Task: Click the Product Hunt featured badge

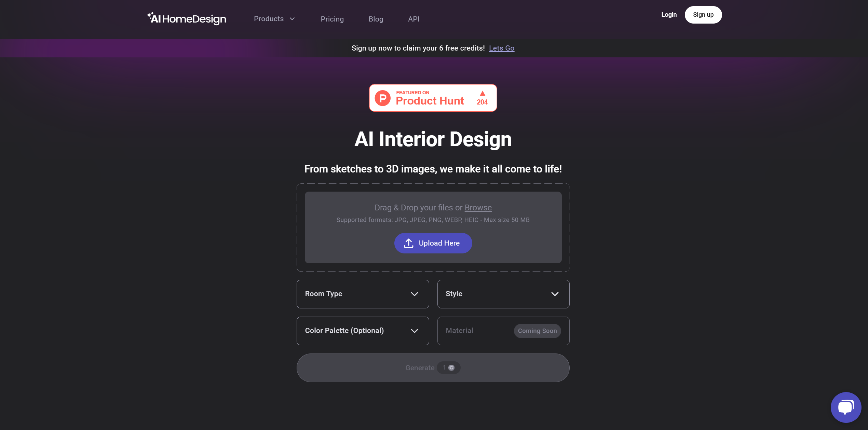Action: (433, 98)
